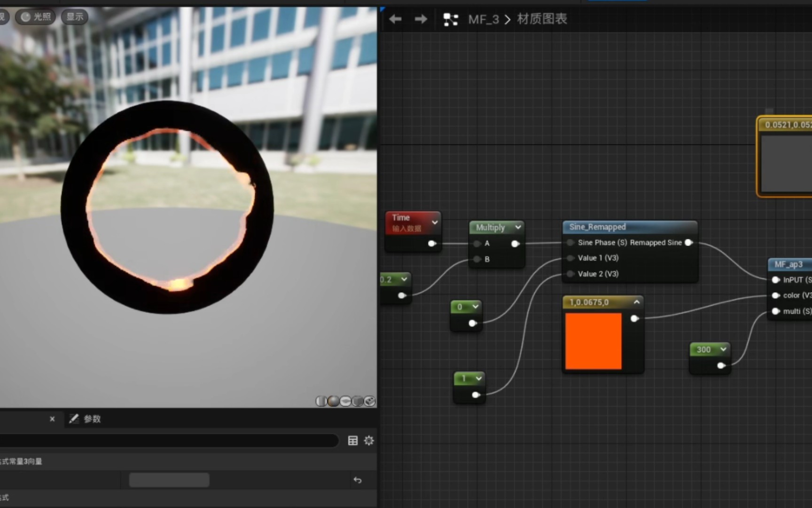Select the plane preview mesh icon
812x508 pixels.
coord(345,401)
